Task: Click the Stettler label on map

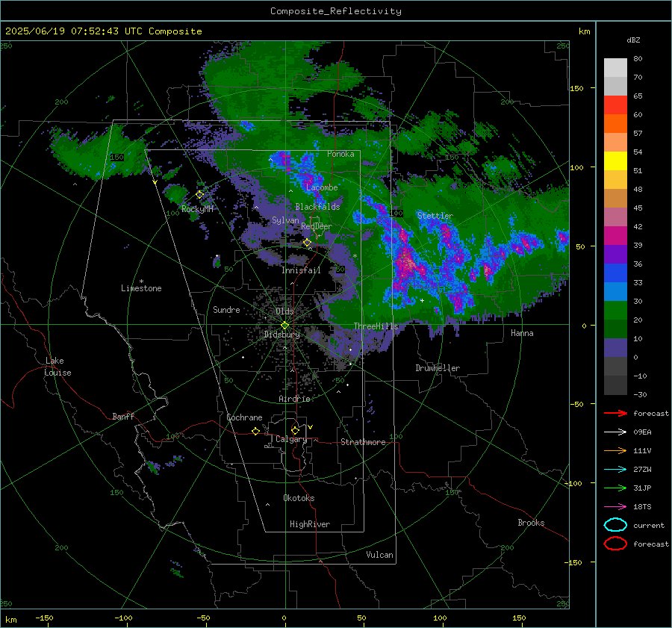Action: (x=435, y=216)
